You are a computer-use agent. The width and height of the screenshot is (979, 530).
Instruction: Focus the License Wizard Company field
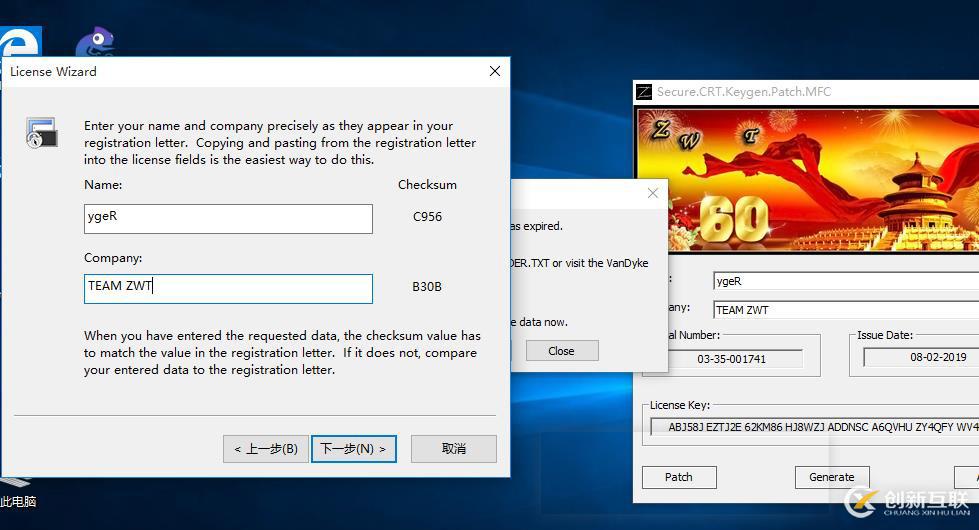click(228, 288)
